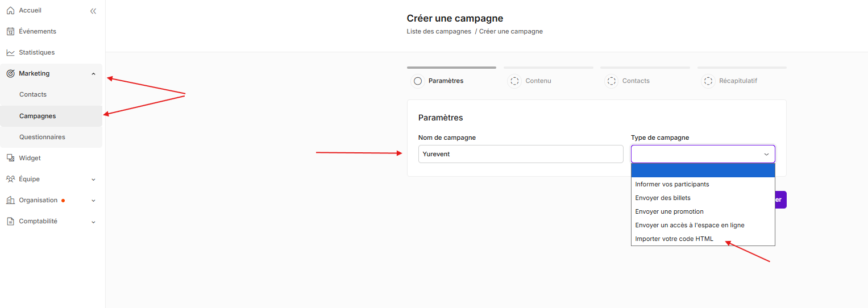Screen dimensions: 868x308
Task: Go to Événements in the sidebar
Action: click(38, 31)
